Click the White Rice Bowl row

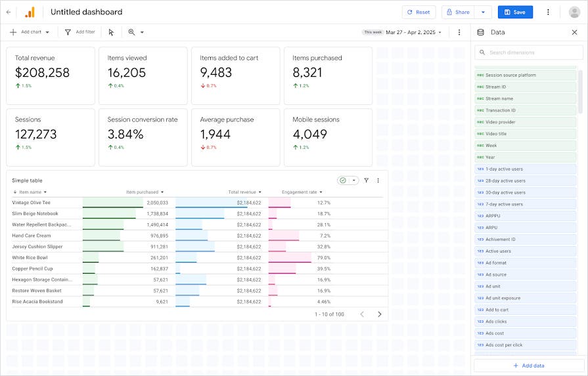pos(197,258)
